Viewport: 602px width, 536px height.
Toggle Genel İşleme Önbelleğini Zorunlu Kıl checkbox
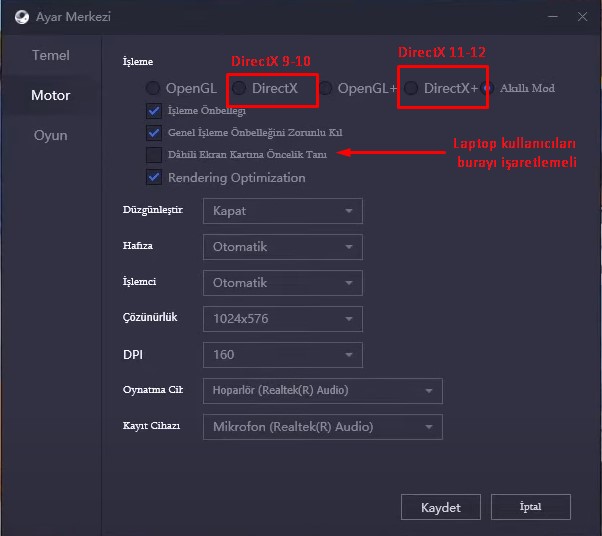pyautogui.click(x=154, y=133)
